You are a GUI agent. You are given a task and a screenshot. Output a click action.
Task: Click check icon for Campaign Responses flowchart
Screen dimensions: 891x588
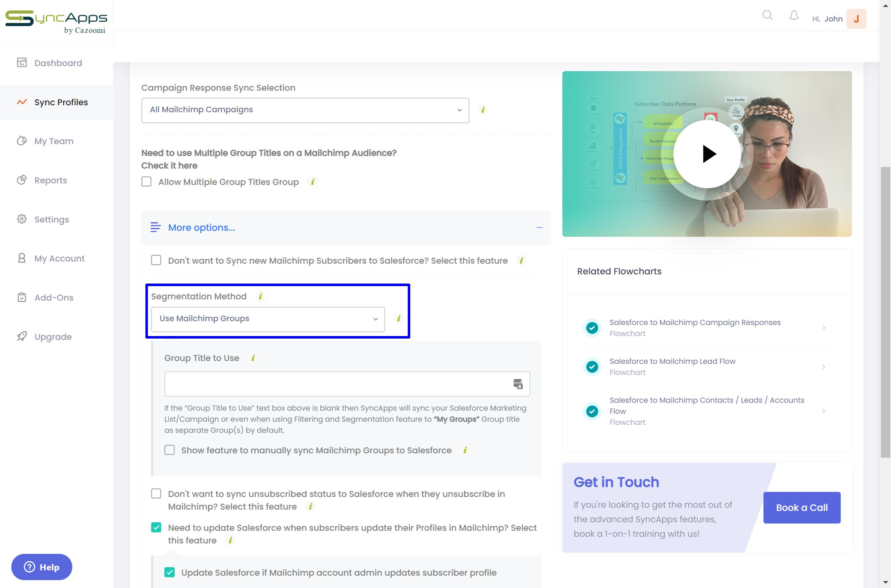[x=592, y=328]
